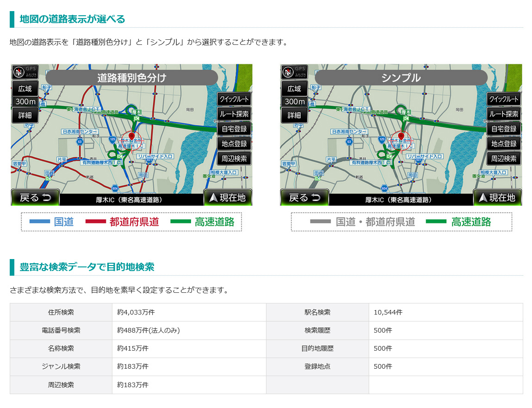532x408 pixels.
Task: Choose 地点登録 on the left map
Action: (x=234, y=144)
